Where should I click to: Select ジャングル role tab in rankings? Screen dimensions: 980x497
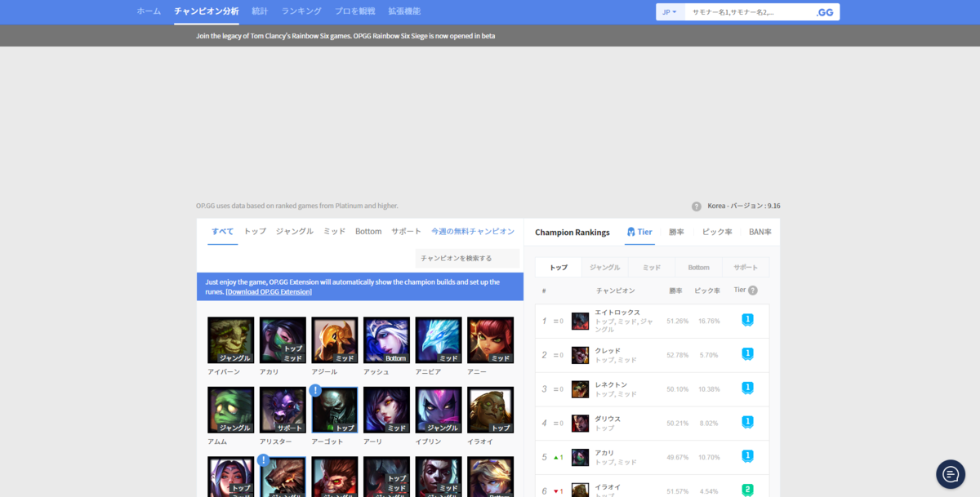click(605, 267)
